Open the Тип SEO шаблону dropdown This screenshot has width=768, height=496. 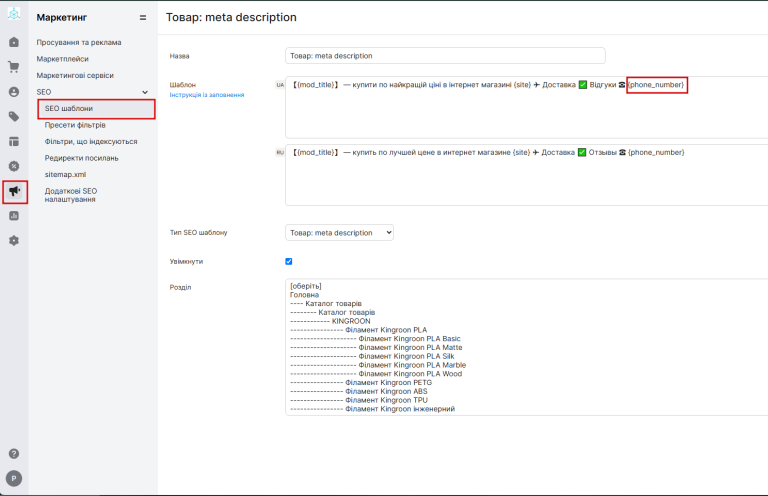pyautogui.click(x=339, y=233)
